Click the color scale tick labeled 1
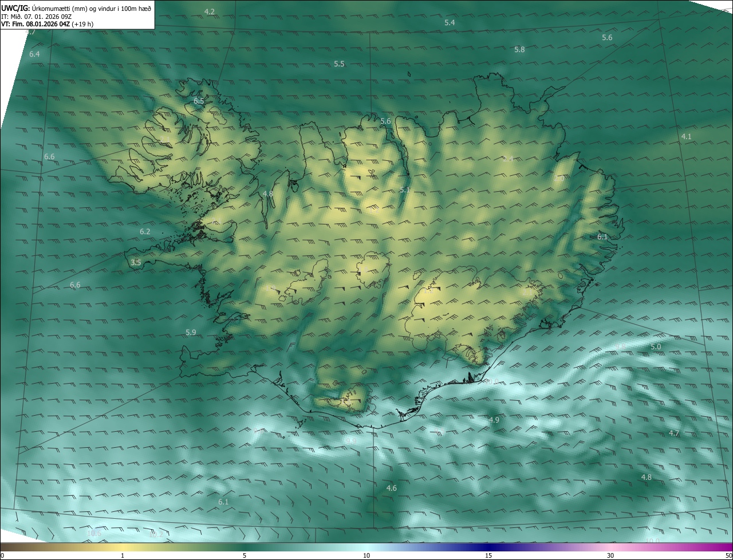The image size is (733, 560). coord(123,555)
